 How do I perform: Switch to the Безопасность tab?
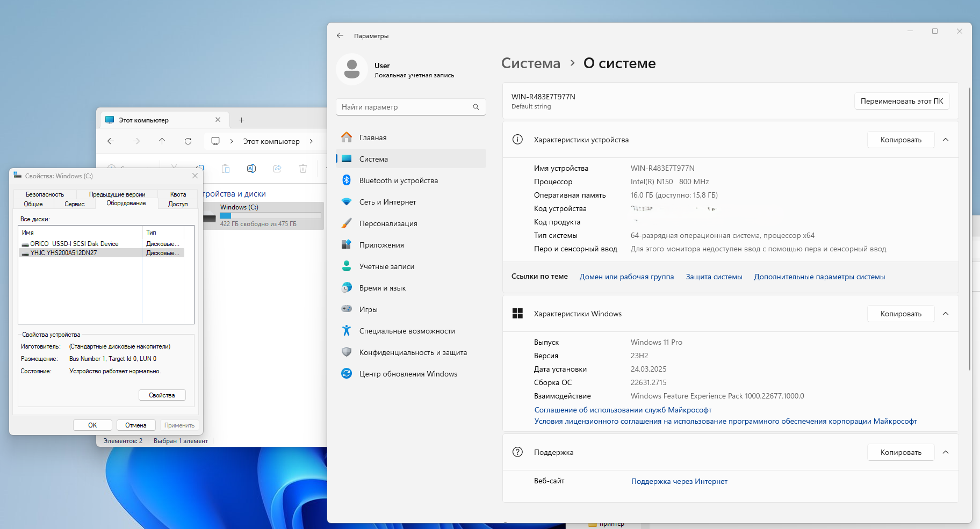(x=45, y=194)
